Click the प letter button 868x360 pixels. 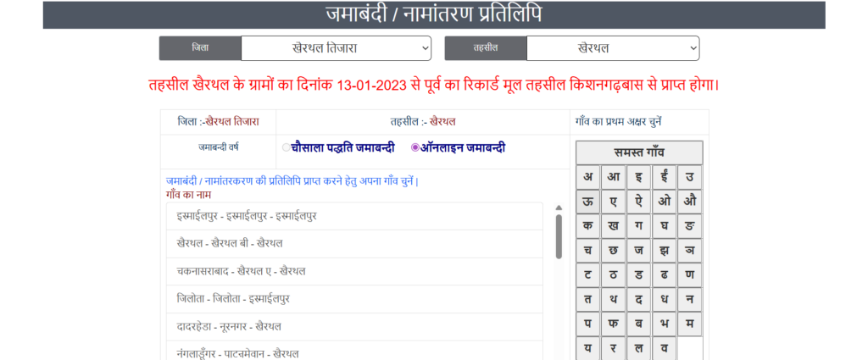point(588,324)
